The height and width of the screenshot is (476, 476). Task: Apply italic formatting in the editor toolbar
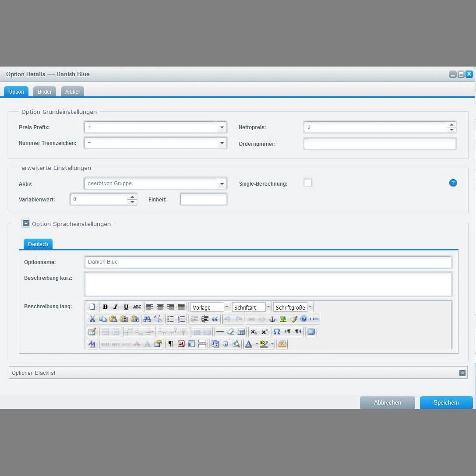[x=115, y=307]
